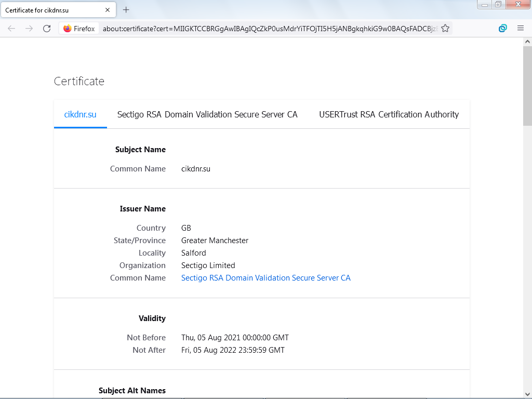Close the 'Certificate for cikdnr.su' tab
This screenshot has width=532, height=399.
coord(108,10)
